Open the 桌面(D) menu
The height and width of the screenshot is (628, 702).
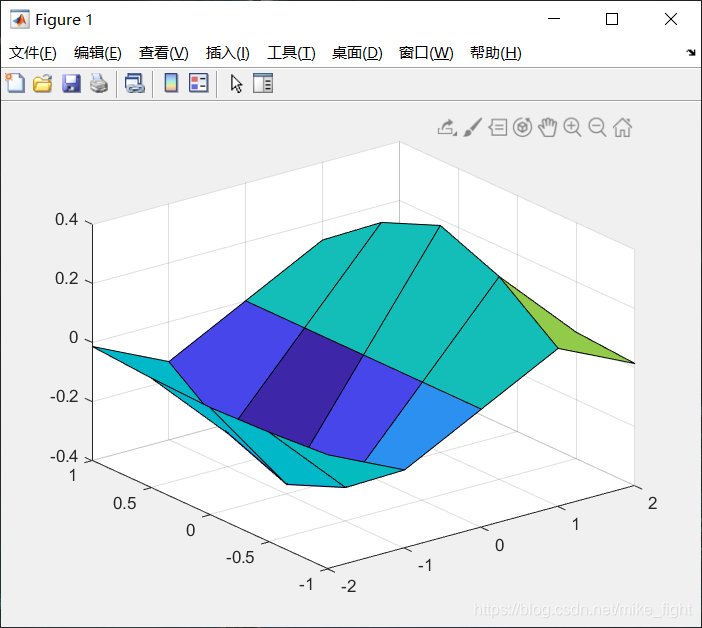357,53
